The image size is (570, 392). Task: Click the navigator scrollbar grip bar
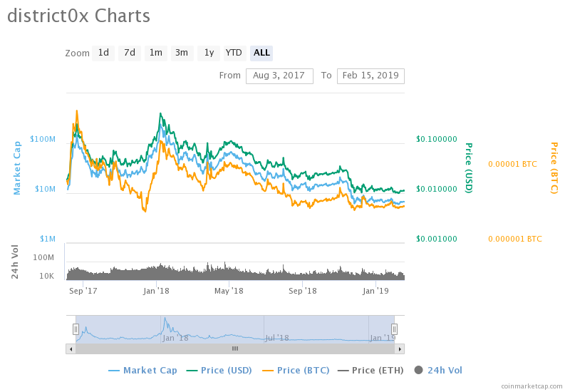[x=235, y=349]
